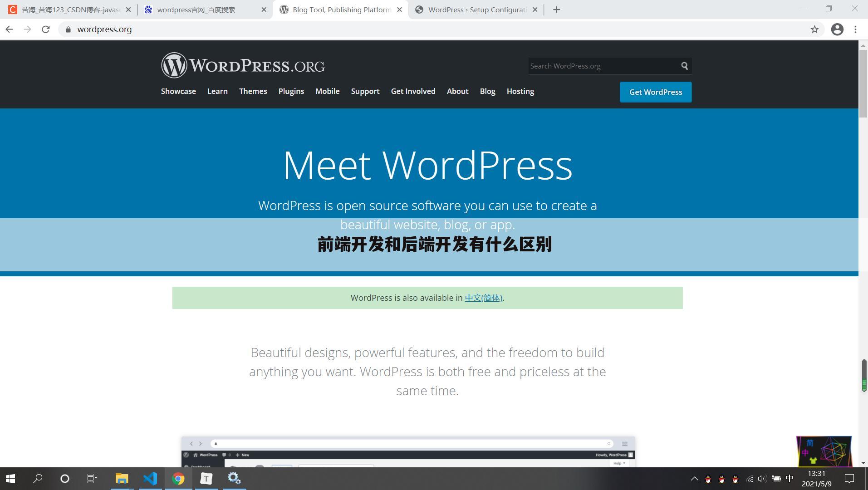This screenshot has height=490, width=868.
Task: Open the clock and calendar flyout
Action: pos(817,479)
